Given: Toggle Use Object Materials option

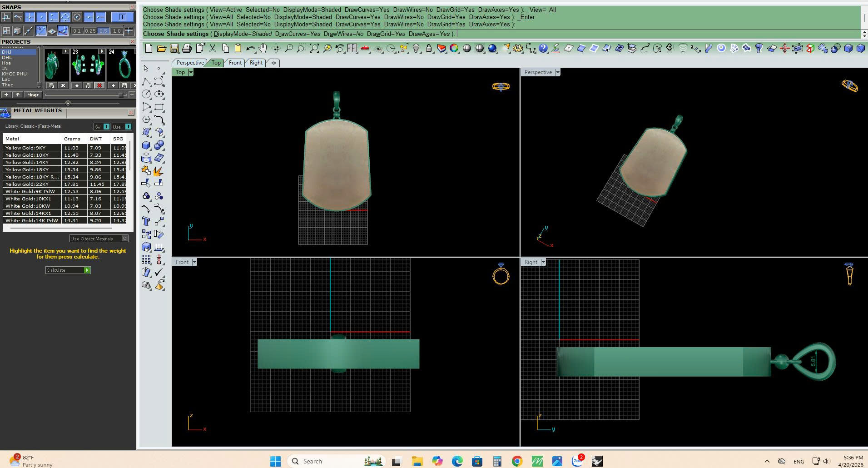Looking at the screenshot, I should coord(125,239).
